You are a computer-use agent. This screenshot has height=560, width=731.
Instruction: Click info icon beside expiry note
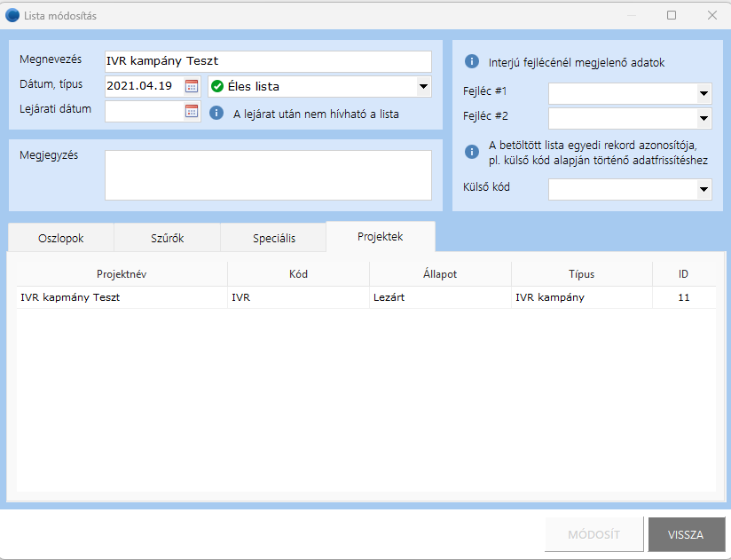(216, 113)
